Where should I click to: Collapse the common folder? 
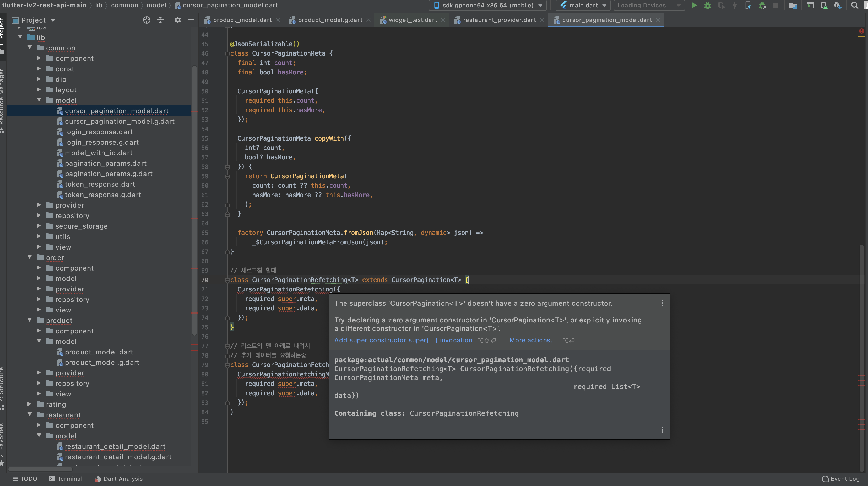coord(30,47)
